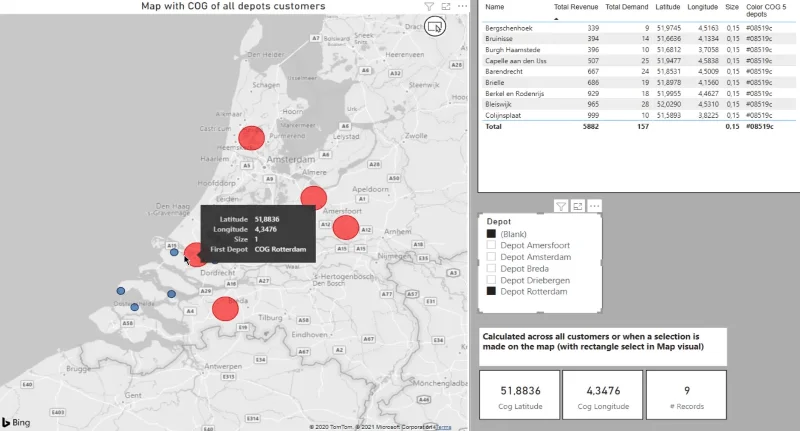Uncheck the Depot Rotterdam checkbox
Image resolution: width=800 pixels, height=431 pixels.
[491, 291]
